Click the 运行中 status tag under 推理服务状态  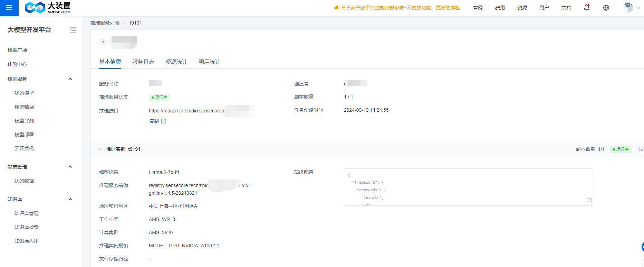click(x=160, y=98)
